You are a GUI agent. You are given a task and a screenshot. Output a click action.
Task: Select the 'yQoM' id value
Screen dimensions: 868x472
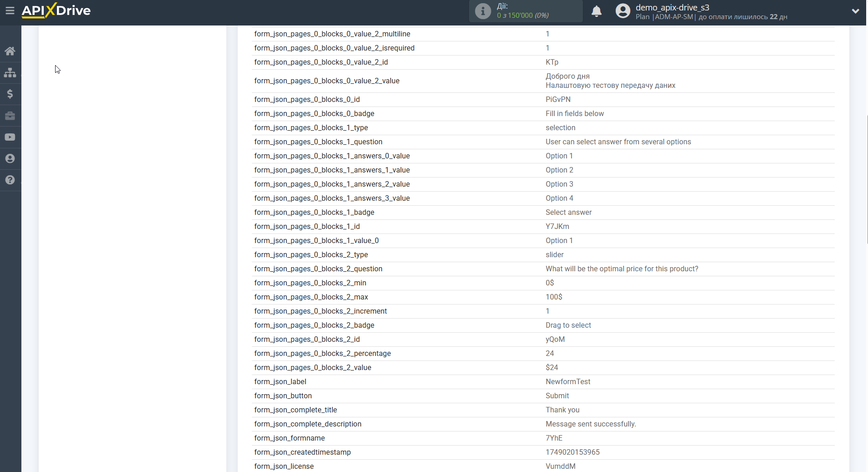click(555, 340)
